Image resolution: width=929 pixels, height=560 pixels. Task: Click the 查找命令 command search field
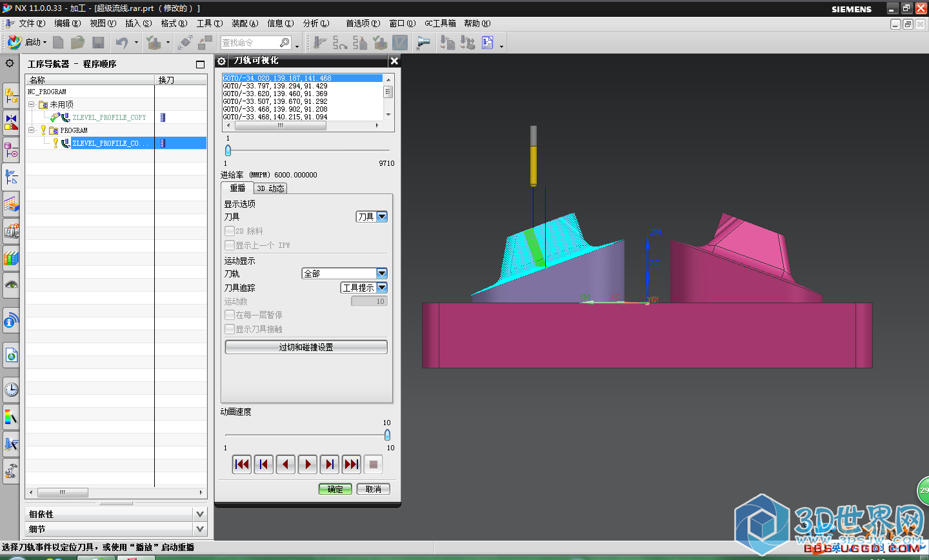coord(250,43)
